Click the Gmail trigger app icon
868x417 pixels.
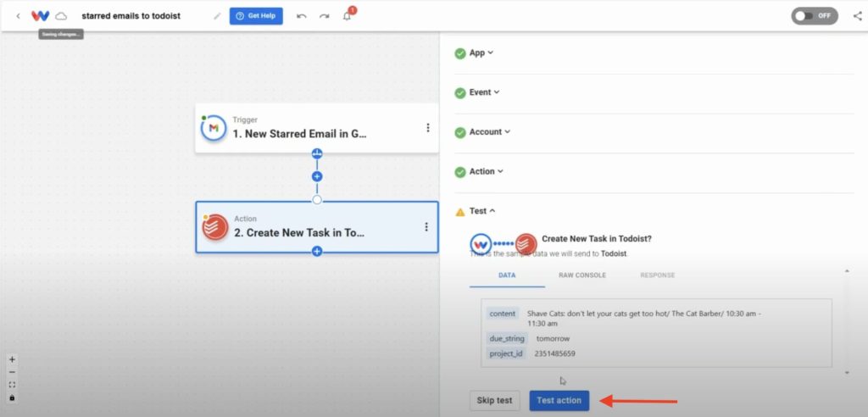click(x=214, y=128)
